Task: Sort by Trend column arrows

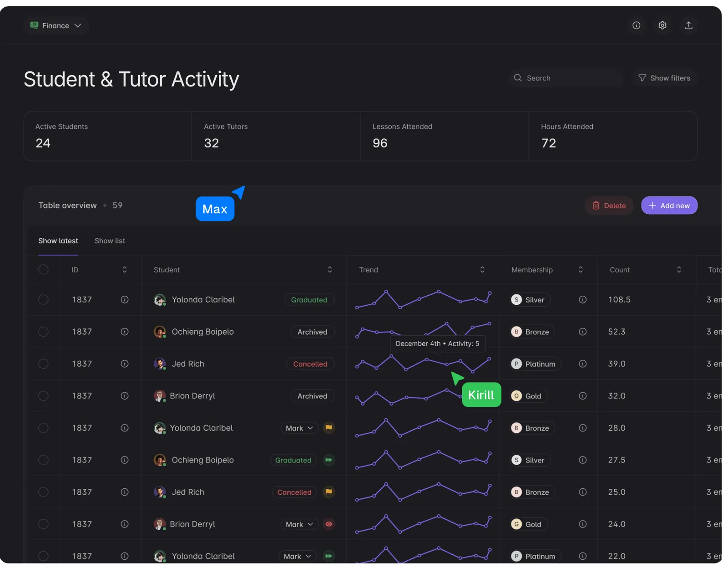Action: click(x=482, y=270)
